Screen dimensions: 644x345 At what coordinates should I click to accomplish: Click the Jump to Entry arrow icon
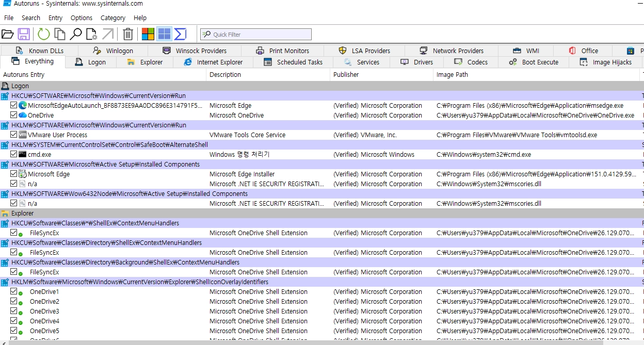coord(108,35)
